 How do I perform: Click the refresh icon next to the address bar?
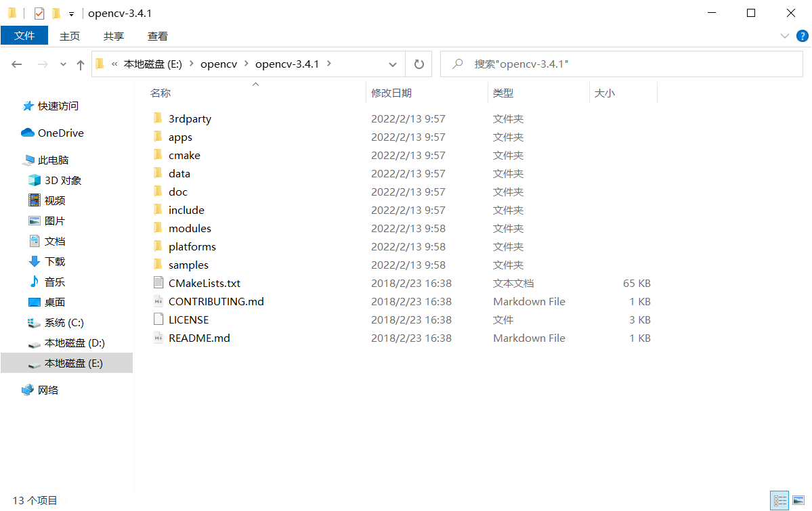[x=419, y=64]
